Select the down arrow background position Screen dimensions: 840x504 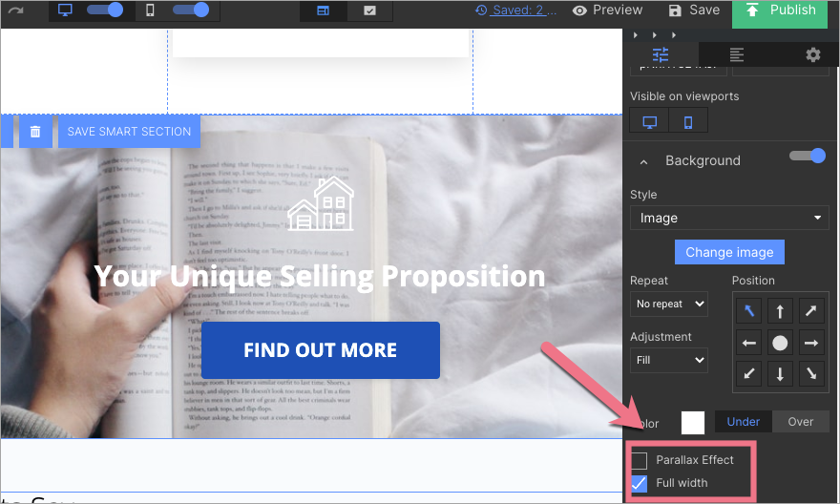tap(780, 374)
